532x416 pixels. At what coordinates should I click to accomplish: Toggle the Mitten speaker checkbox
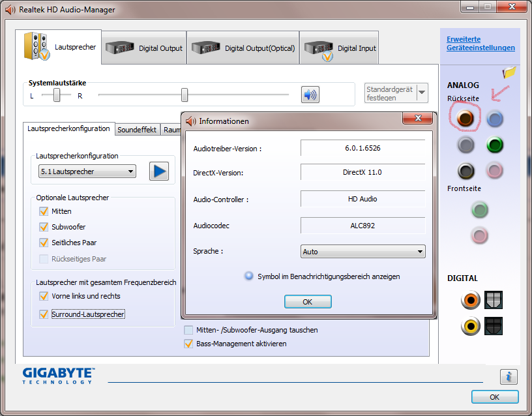coord(44,211)
